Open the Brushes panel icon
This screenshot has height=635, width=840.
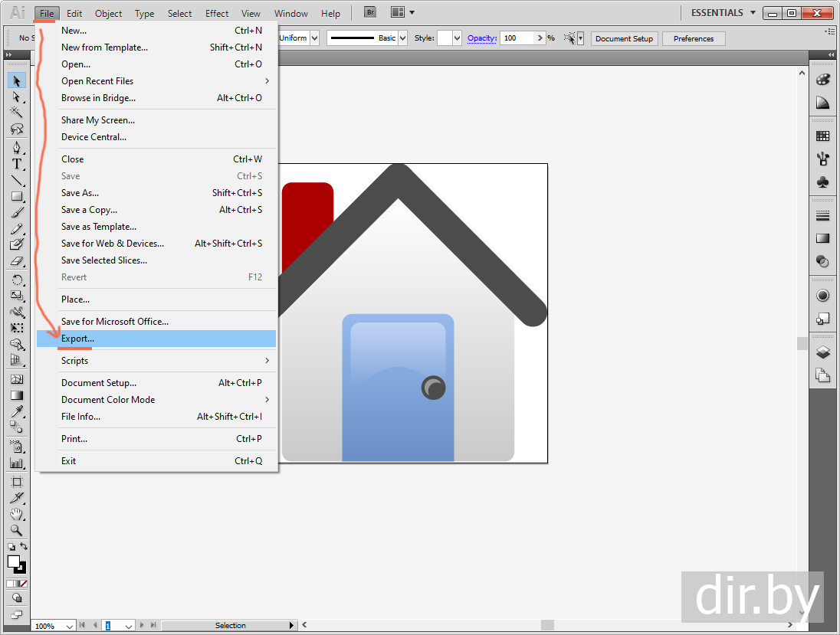(x=823, y=159)
